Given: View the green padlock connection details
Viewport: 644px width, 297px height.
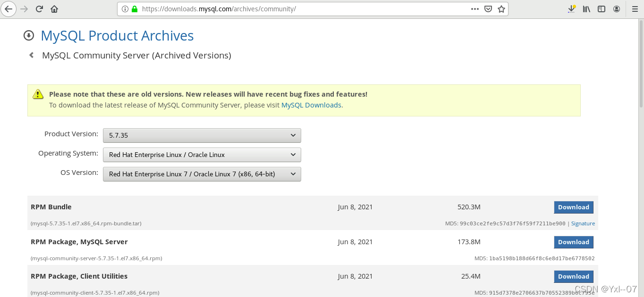Looking at the screenshot, I should pyautogui.click(x=135, y=9).
